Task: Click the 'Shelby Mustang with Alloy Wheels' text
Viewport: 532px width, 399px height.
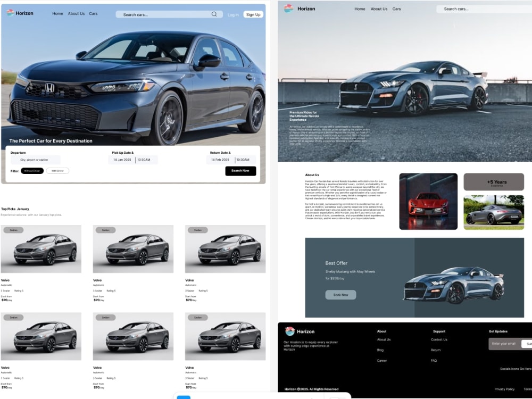Action: click(x=350, y=272)
